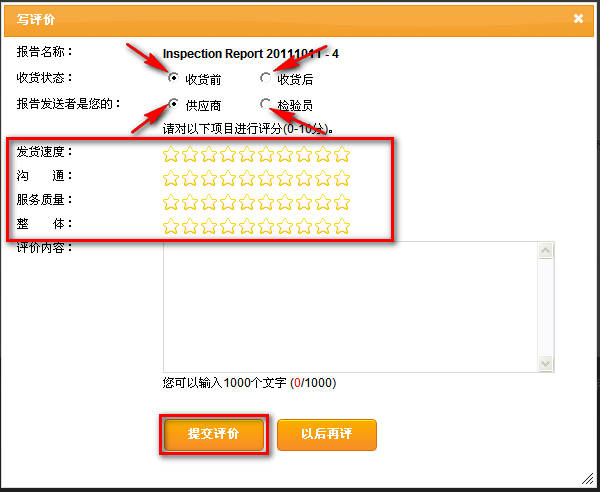This screenshot has width=600, height=492.
Task: Set 整体 rating to the tenth star
Action: point(342,226)
